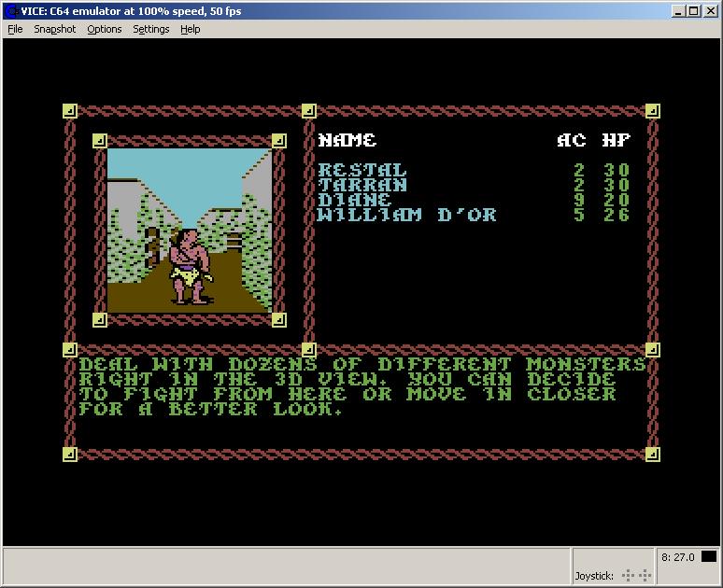Click the 'FOR A BETTER LOOK.' line
The image size is (723, 588).
tap(211, 409)
